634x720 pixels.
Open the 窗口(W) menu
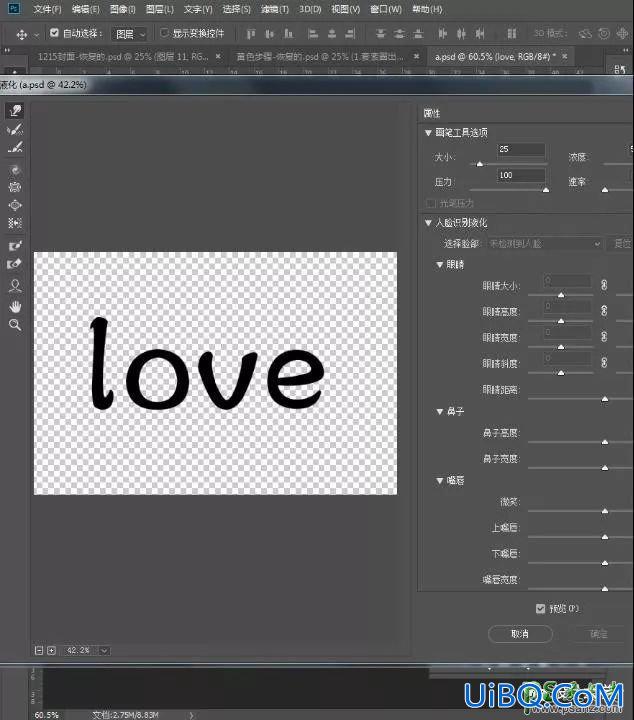[386, 9]
